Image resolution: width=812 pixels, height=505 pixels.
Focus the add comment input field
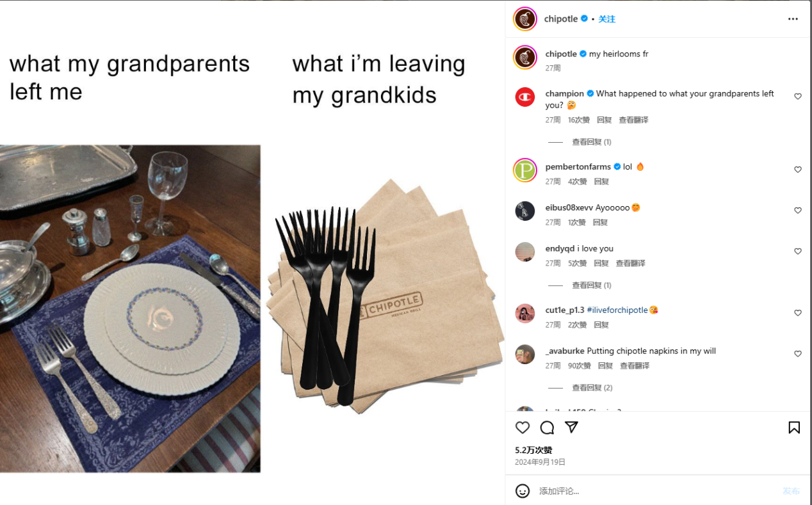[x=656, y=491]
